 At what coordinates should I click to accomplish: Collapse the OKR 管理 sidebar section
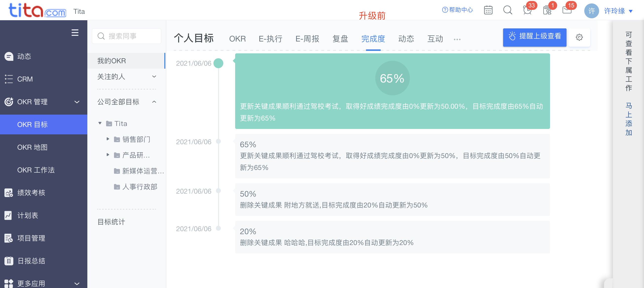tap(77, 102)
